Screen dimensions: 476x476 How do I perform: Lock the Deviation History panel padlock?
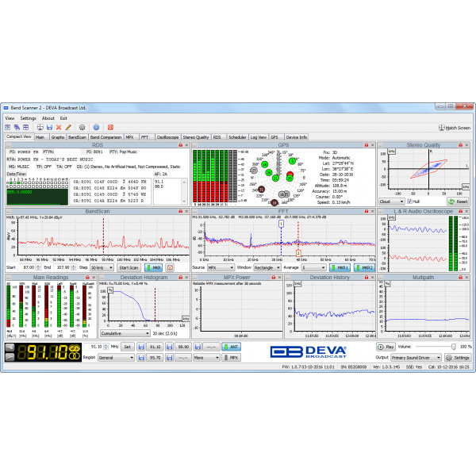click(366, 278)
